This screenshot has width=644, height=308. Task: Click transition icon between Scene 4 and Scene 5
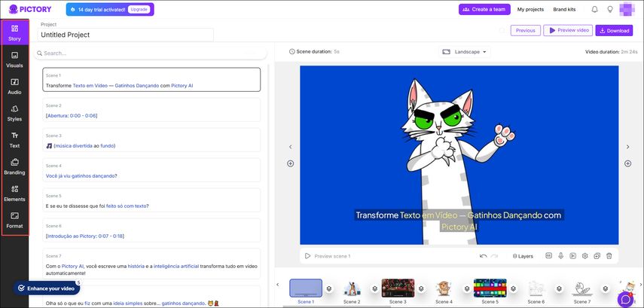pos(467,288)
